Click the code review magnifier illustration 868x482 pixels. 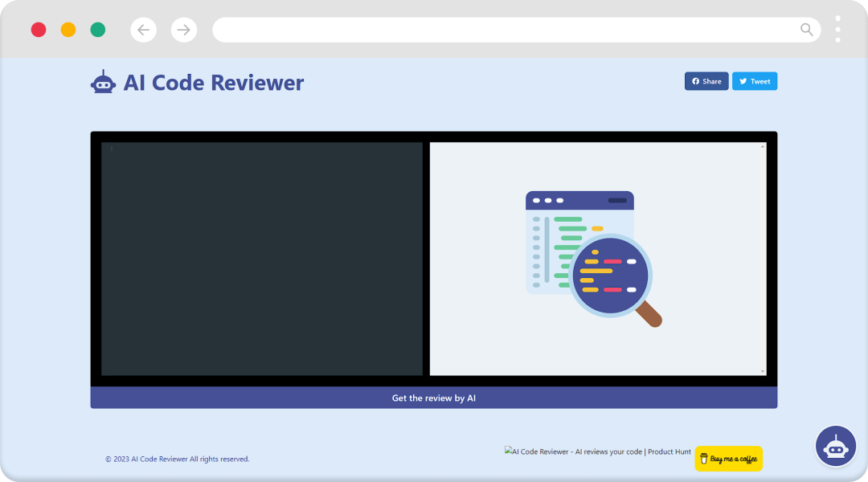tap(594, 259)
